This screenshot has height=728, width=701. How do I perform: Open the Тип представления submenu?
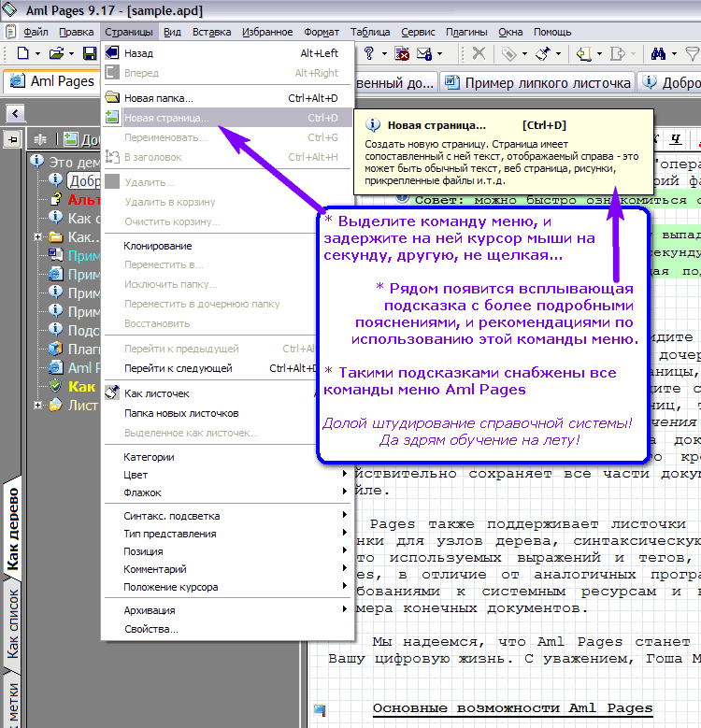pos(228,534)
